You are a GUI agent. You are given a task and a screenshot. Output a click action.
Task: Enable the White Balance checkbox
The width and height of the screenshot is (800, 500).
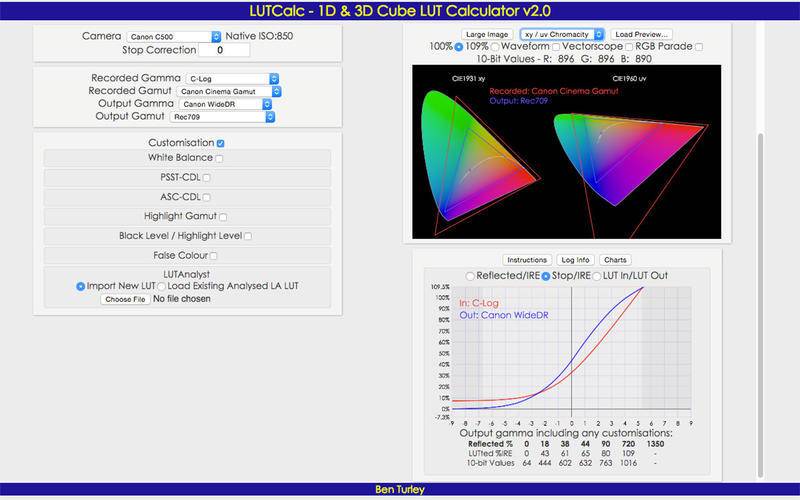point(219,158)
